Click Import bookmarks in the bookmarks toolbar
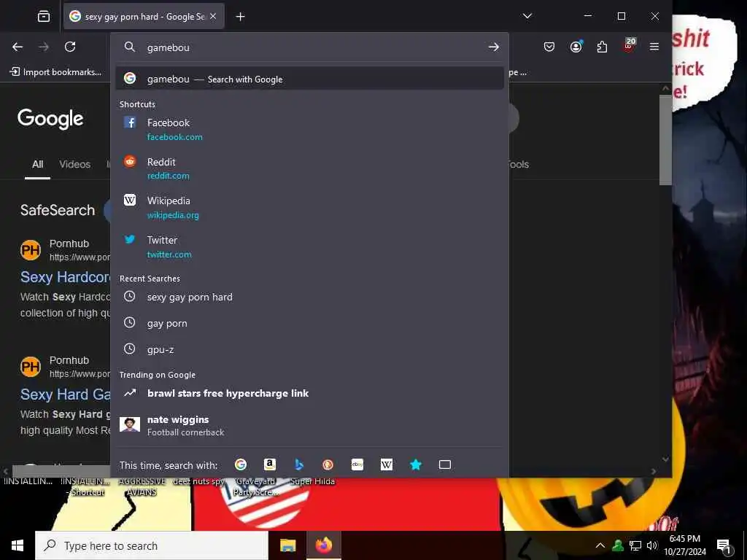The image size is (747, 560). click(55, 72)
